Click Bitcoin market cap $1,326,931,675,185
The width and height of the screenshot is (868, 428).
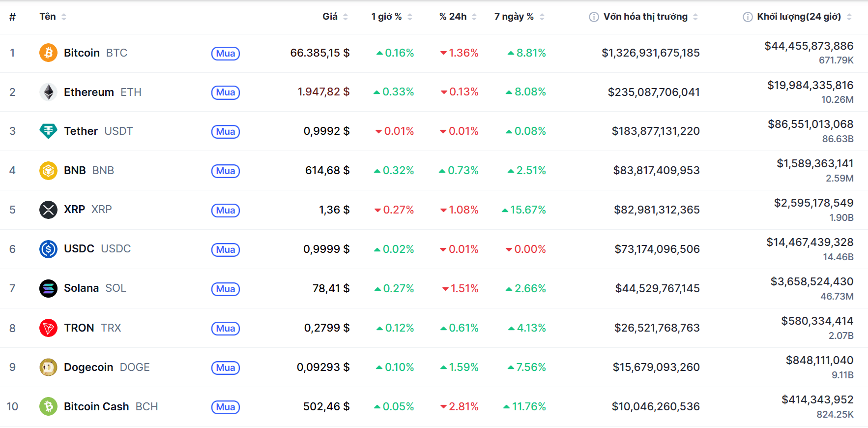tap(651, 53)
